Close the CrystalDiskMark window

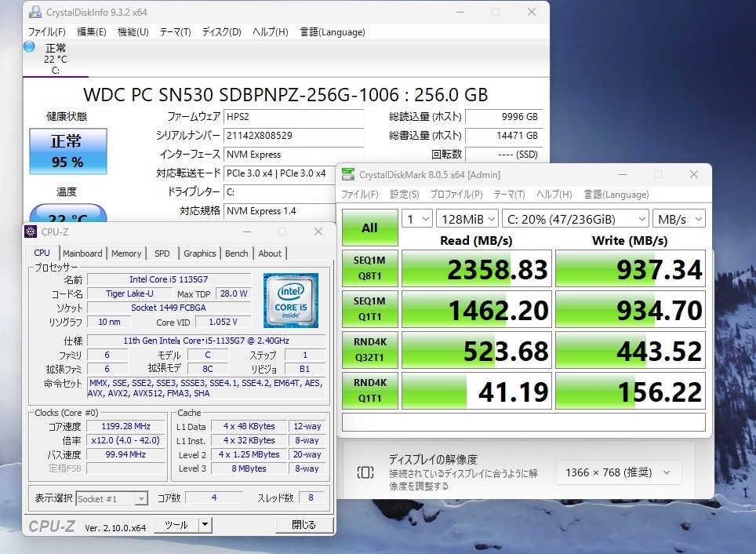click(694, 174)
